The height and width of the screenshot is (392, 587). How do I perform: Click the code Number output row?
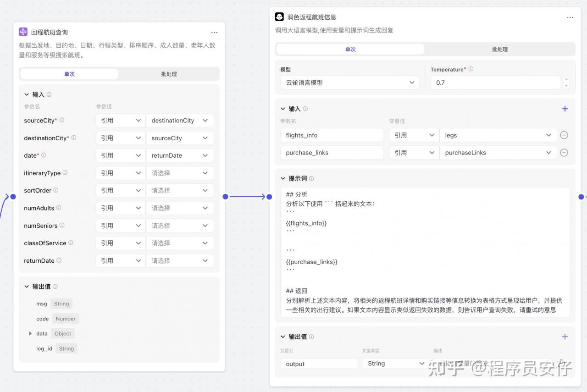click(x=57, y=319)
